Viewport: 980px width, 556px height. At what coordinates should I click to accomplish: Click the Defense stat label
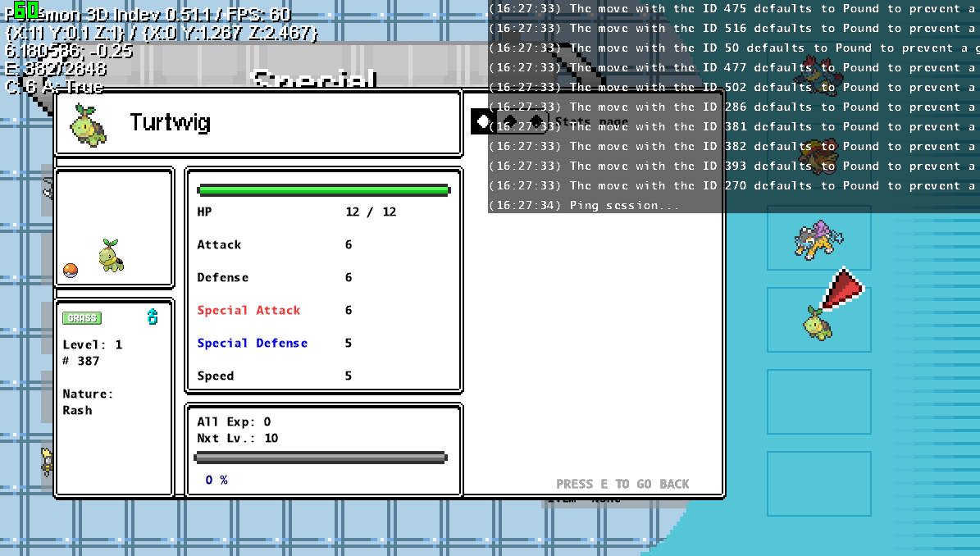tap(222, 277)
